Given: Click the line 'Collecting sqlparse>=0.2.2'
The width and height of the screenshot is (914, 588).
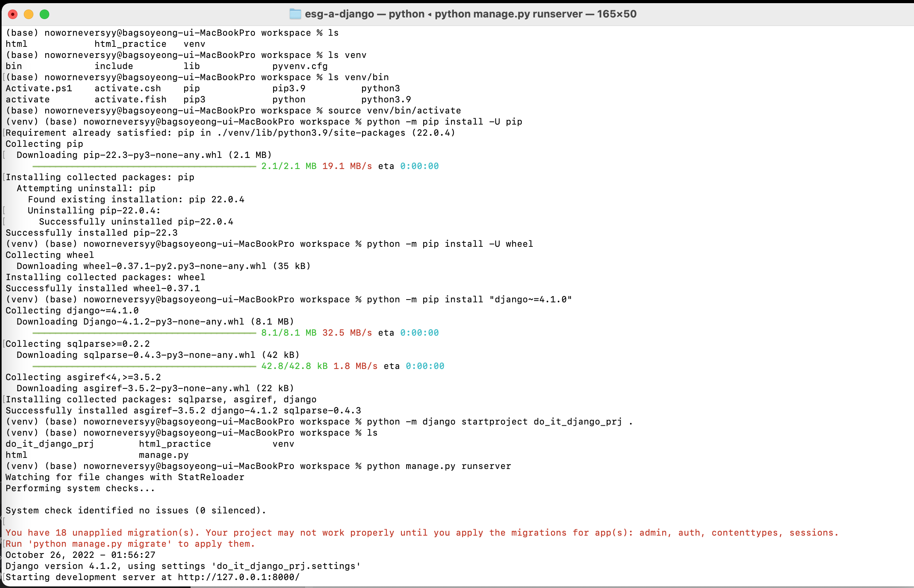Looking at the screenshot, I should click(x=78, y=344).
